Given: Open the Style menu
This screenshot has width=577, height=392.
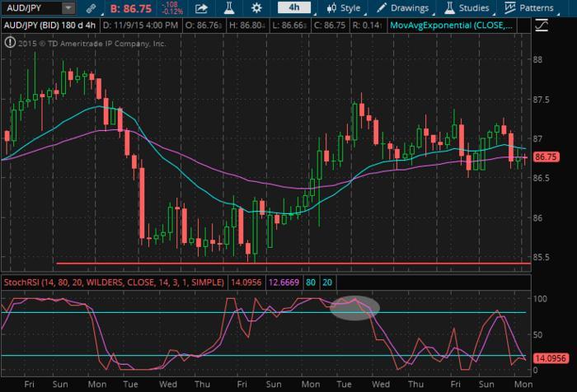Looking at the screenshot, I should click(x=344, y=8).
